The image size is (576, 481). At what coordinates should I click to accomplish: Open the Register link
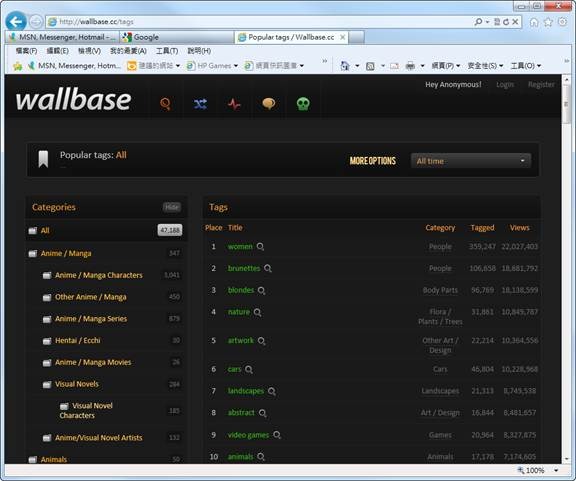click(541, 85)
